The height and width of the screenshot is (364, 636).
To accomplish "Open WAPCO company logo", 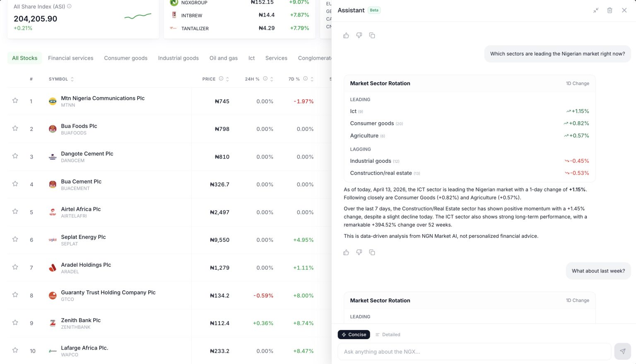I will pyautogui.click(x=53, y=351).
